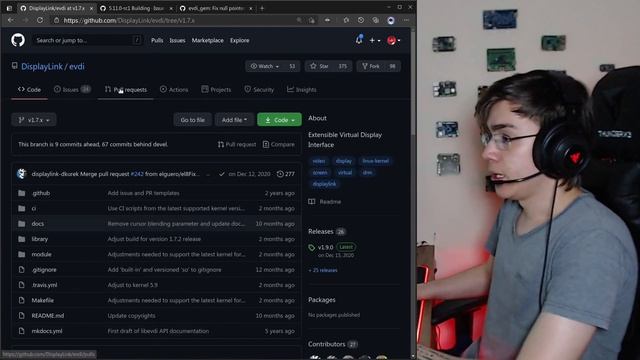This screenshot has height=360, width=640.
Task: View commit status checkmark
Action: (x=221, y=174)
